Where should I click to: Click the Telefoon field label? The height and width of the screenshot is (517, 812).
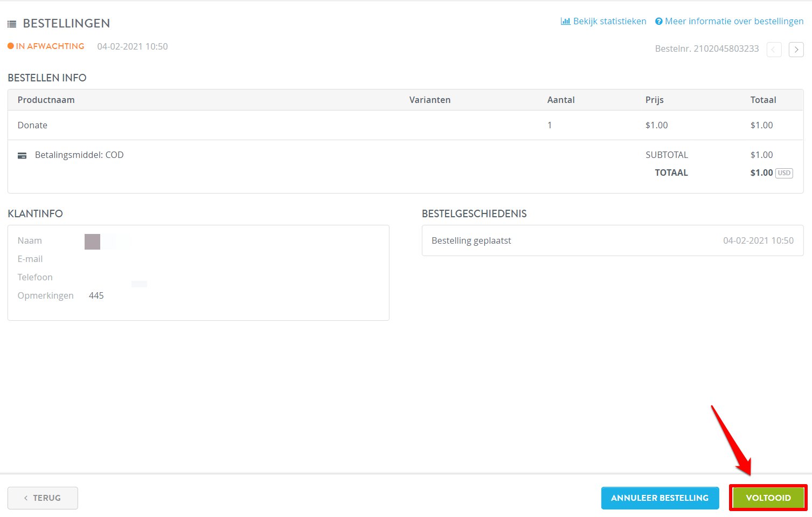(x=35, y=277)
